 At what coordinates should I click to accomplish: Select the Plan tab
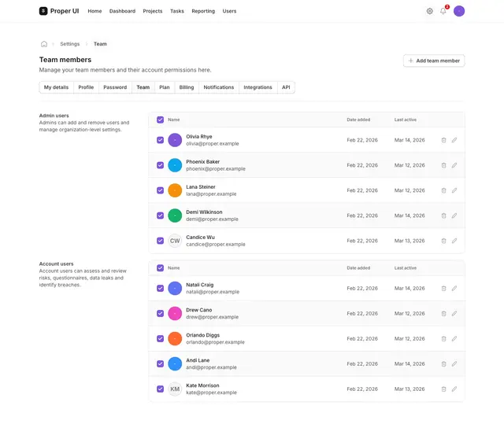click(x=165, y=87)
